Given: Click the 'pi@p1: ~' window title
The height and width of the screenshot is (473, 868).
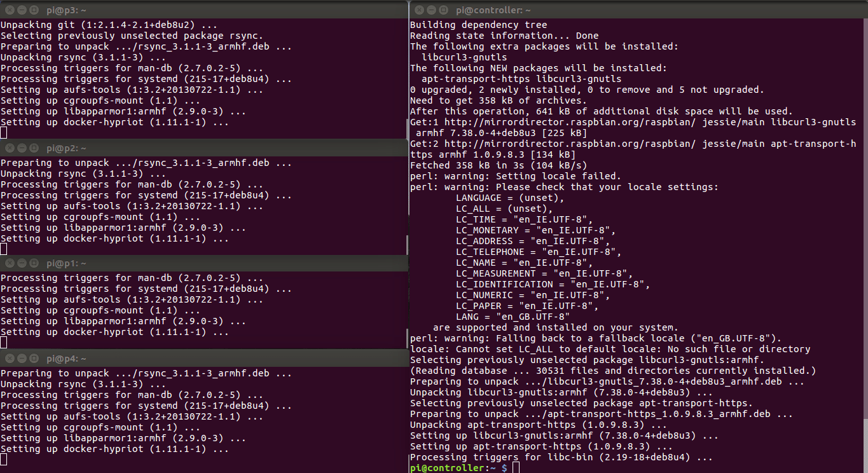Looking at the screenshot, I should (65, 263).
